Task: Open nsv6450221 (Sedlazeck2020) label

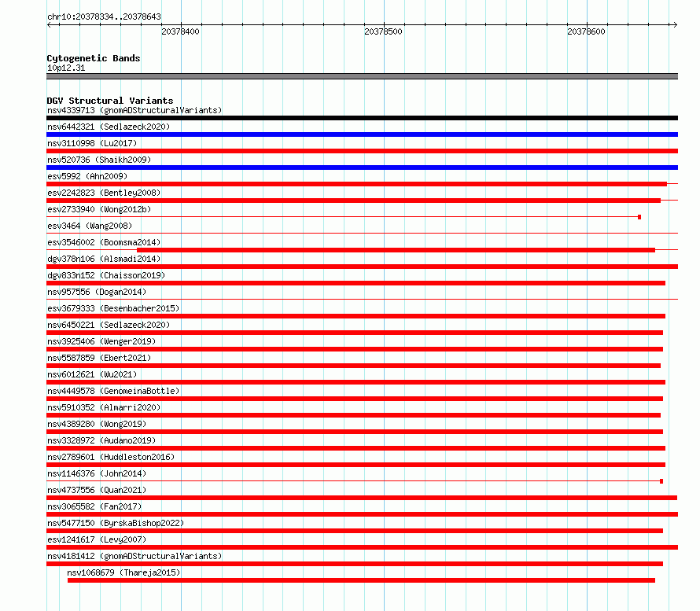Action: tap(109, 325)
